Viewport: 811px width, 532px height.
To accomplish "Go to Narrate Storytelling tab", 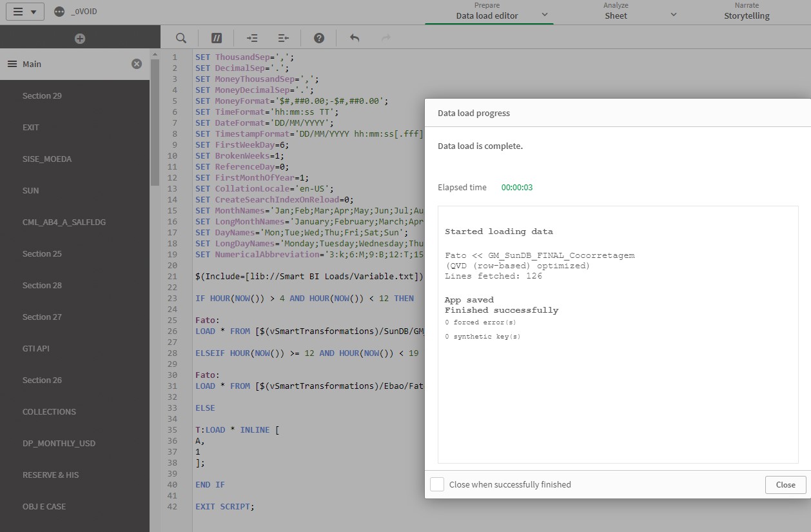I will 747,12.
